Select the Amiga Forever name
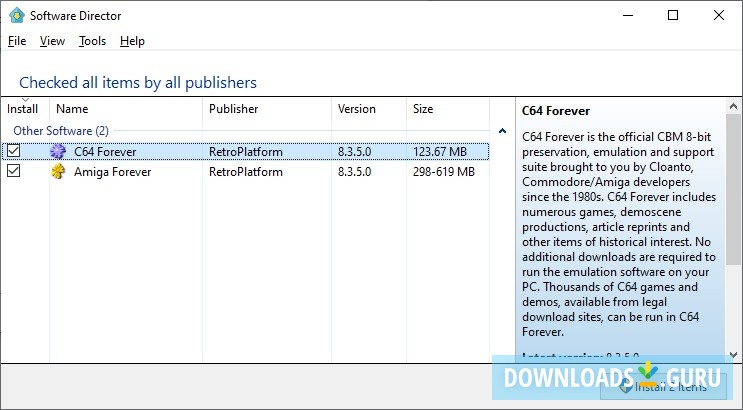This screenshot has height=410, width=743. [x=112, y=172]
